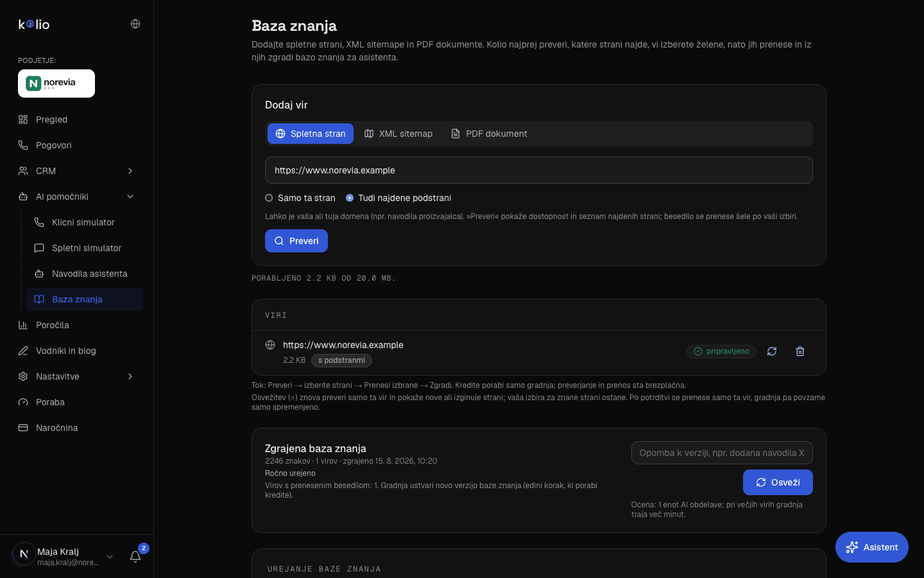Screen dimensions: 924x578
Task: Focus the Opomba k verziji note field
Action: pyautogui.click(x=722, y=453)
